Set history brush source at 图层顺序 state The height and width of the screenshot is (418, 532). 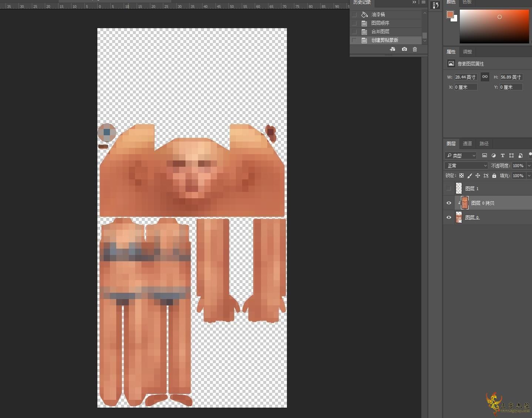click(x=354, y=23)
